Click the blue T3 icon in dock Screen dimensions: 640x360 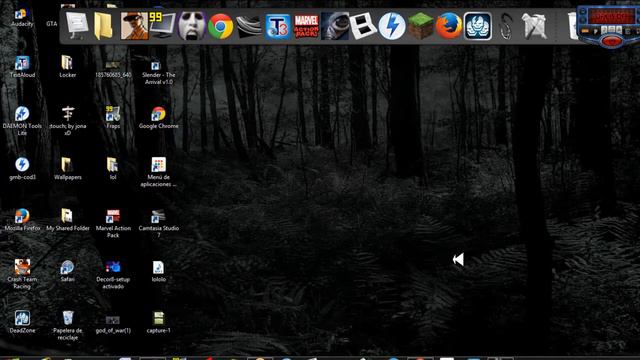[278, 27]
